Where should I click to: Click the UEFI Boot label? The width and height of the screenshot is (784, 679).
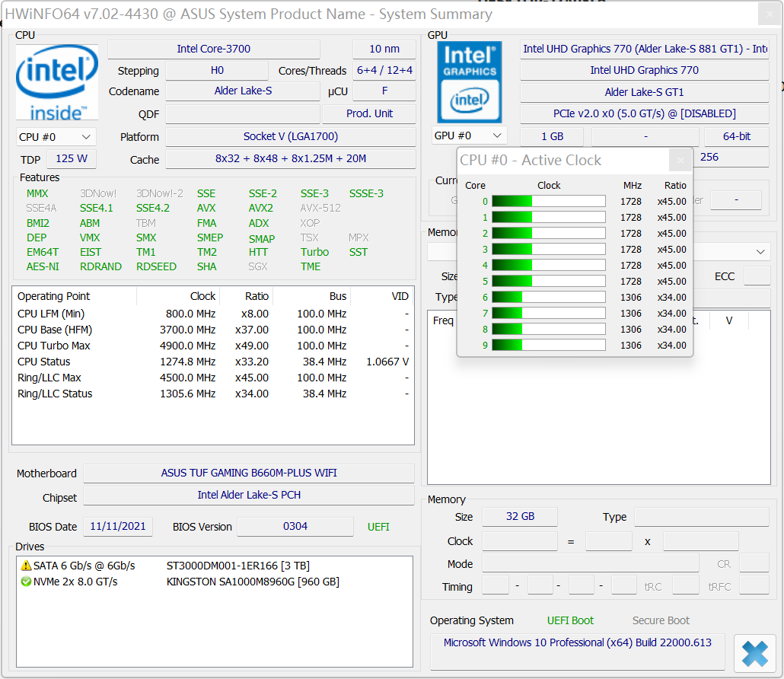tap(570, 620)
